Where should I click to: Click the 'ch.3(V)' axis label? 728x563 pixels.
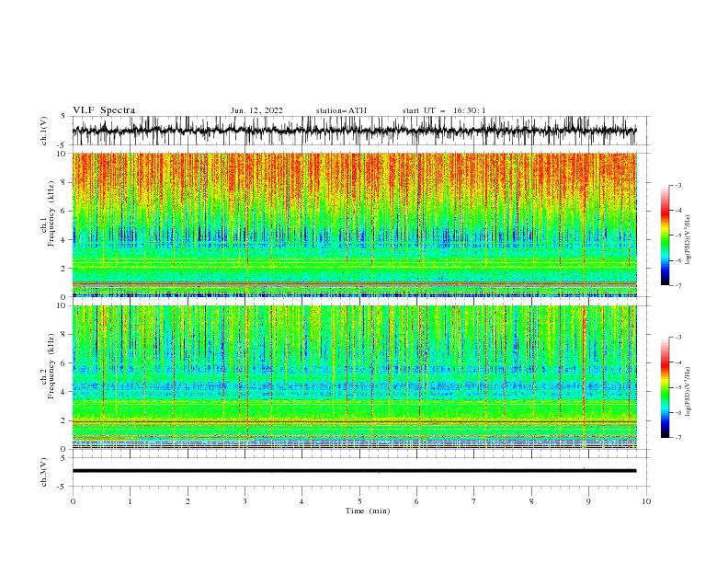[x=44, y=472]
